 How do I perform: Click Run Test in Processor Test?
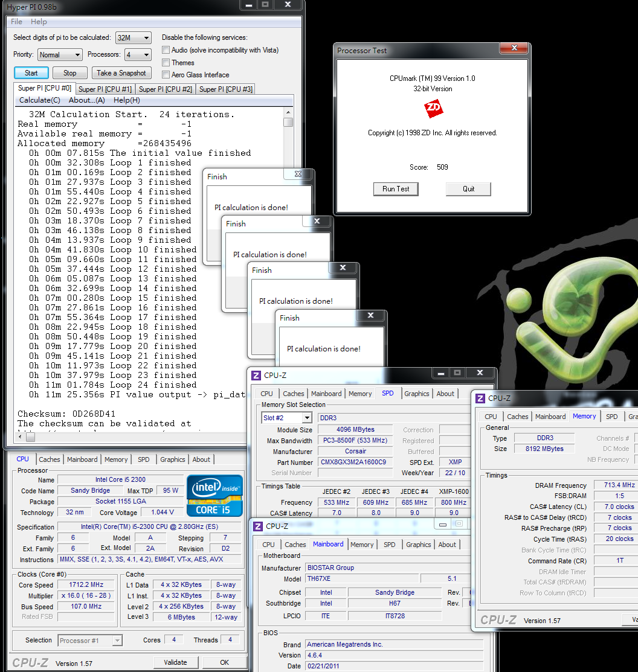[x=396, y=189]
